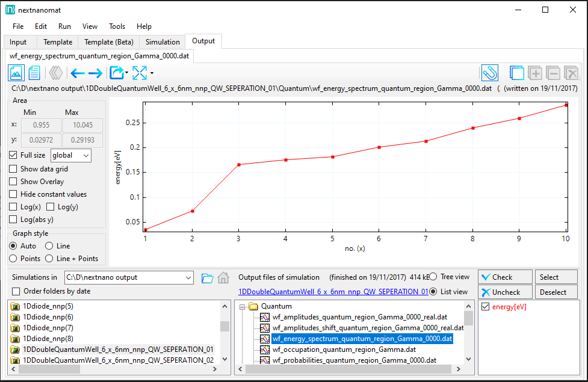The height and width of the screenshot is (382, 588).
Task: Open the browse output folder icon
Action: 207,278
